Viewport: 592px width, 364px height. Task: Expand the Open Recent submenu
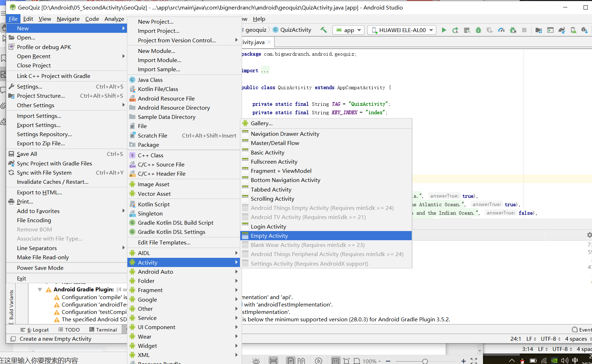(67, 56)
